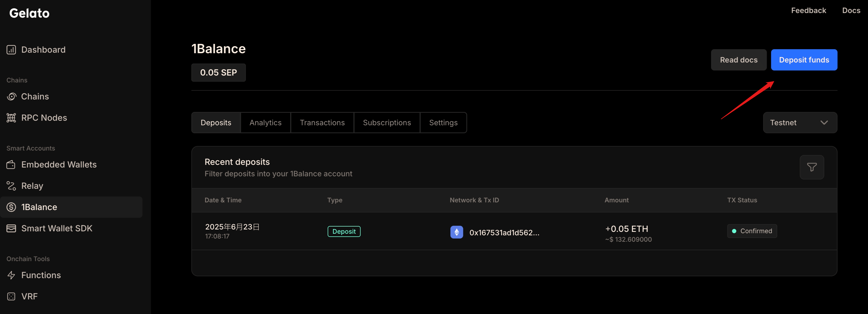Open the Read docs button
The height and width of the screenshot is (314, 868).
739,60
